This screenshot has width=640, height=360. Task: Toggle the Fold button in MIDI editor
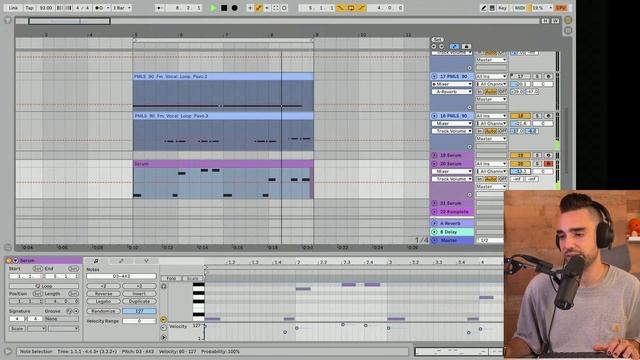[x=171, y=278]
